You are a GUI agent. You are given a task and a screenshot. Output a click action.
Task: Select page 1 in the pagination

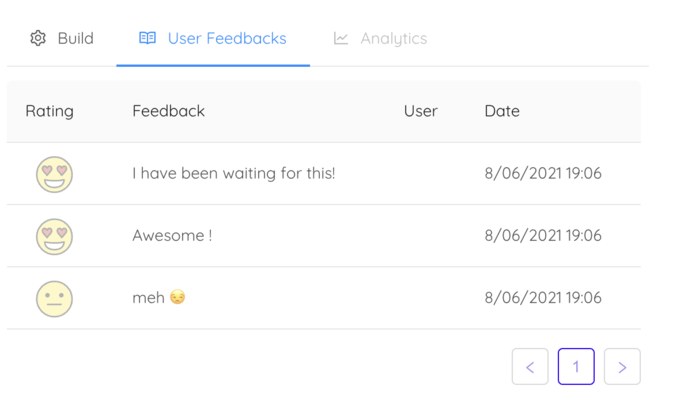point(576,367)
